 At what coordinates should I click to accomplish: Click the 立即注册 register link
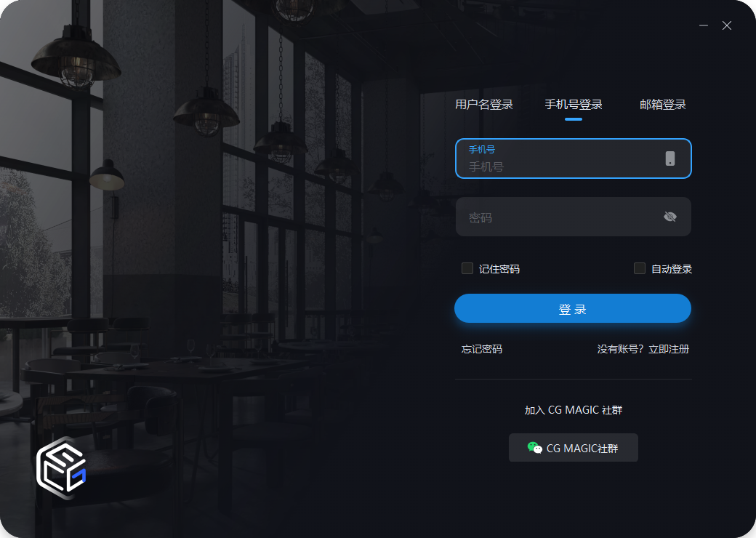coord(669,349)
